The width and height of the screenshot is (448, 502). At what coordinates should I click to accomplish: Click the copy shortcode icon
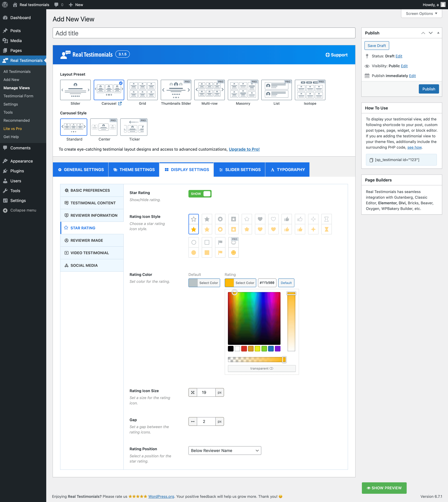[371, 160]
